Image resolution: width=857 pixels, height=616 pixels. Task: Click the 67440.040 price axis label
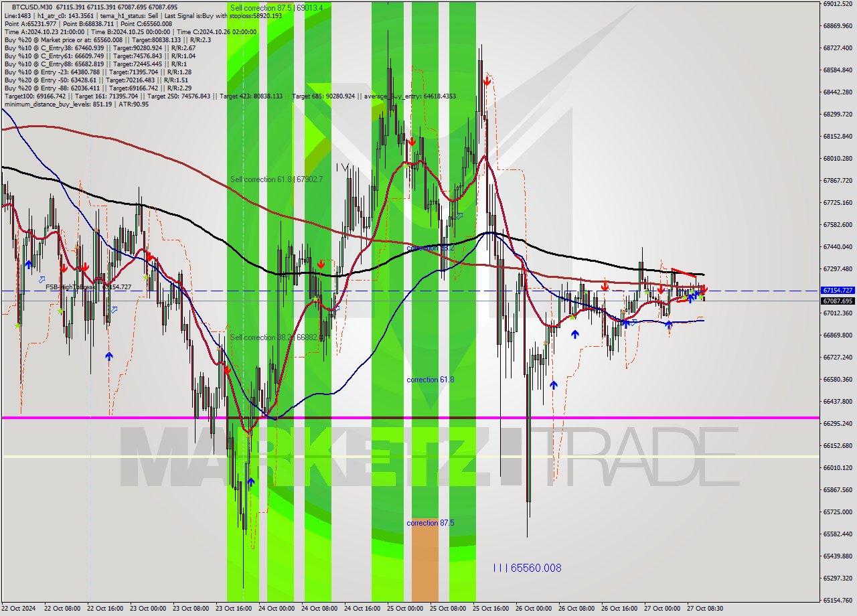point(837,246)
